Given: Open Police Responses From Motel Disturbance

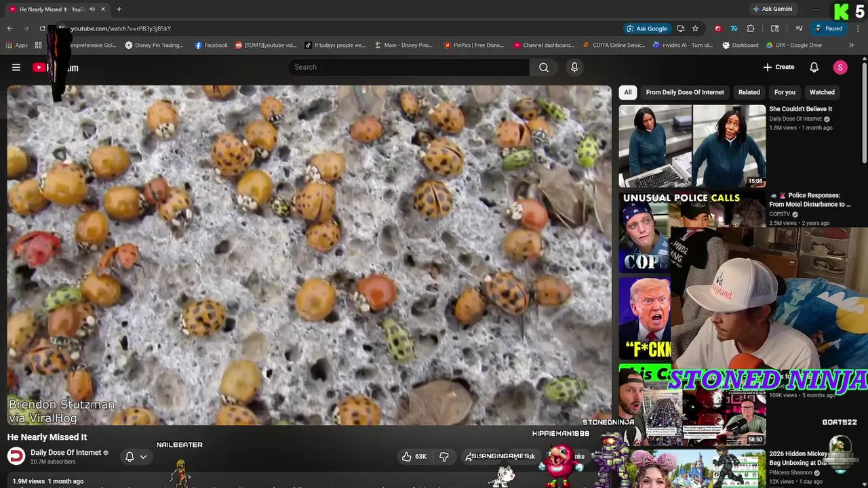Looking at the screenshot, I should (810, 200).
